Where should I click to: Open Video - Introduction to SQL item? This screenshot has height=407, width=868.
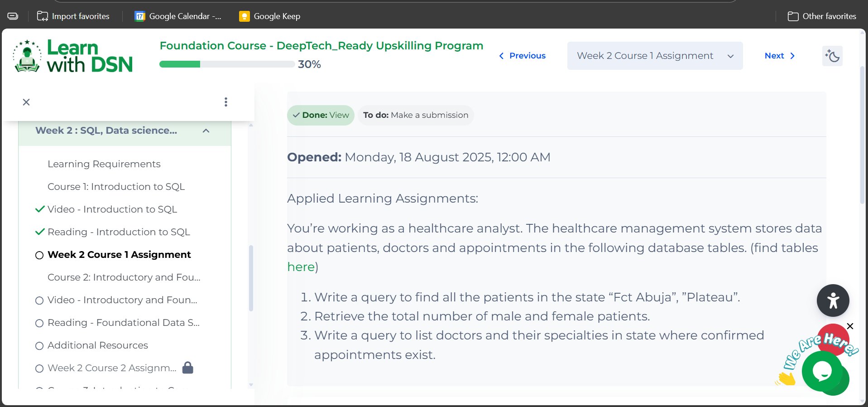pyautogui.click(x=112, y=209)
